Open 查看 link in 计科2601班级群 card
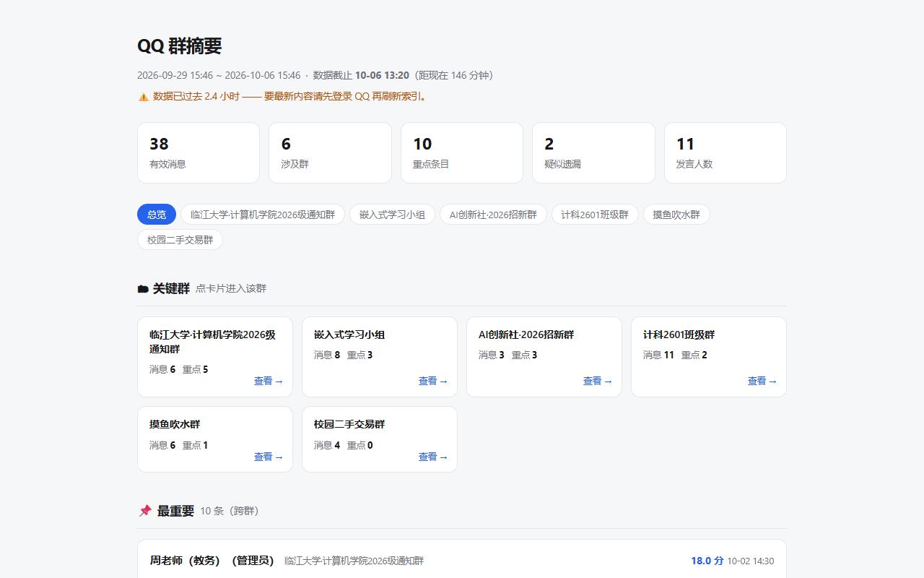Viewport: 924px width, 578px height. pyautogui.click(x=762, y=381)
